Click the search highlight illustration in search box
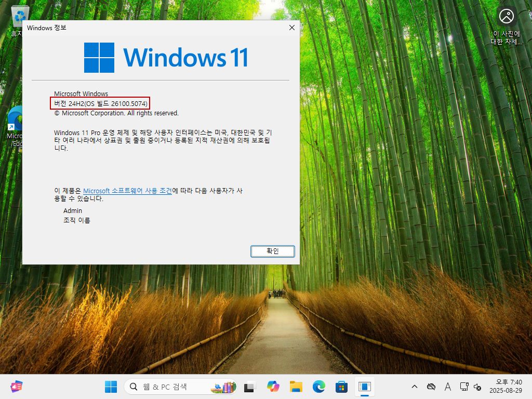Image resolution: width=532 pixels, height=399 pixels. point(223,387)
